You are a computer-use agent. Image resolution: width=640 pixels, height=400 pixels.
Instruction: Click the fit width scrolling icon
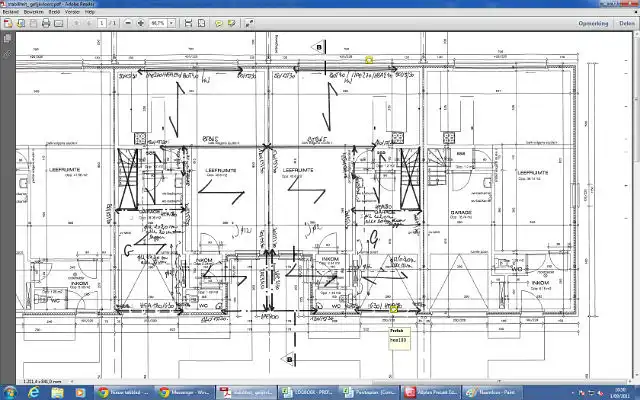(188, 22)
